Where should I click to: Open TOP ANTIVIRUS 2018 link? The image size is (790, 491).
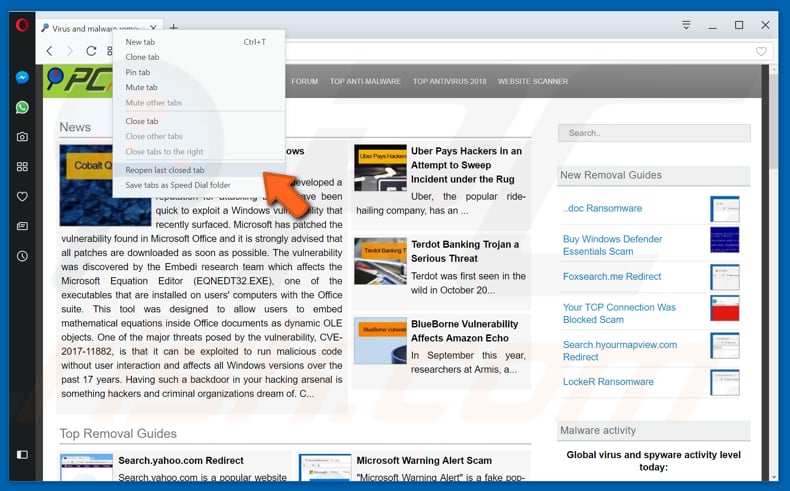click(450, 81)
